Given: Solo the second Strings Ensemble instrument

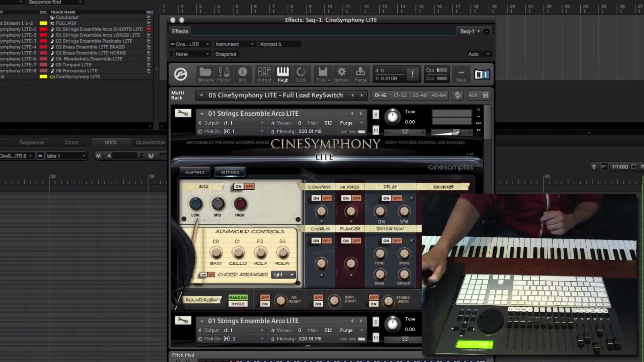Looking at the screenshot, I should pos(376,322).
